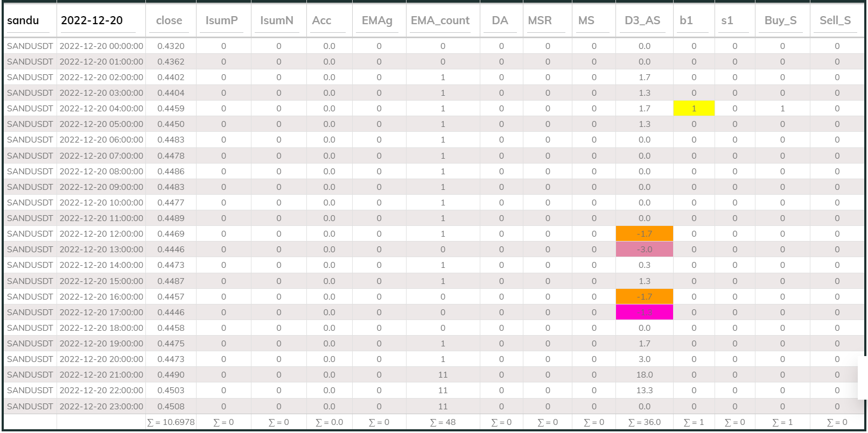The image size is (868, 433).
Task: Click the EMA_count column header filter
Action: 442,20
